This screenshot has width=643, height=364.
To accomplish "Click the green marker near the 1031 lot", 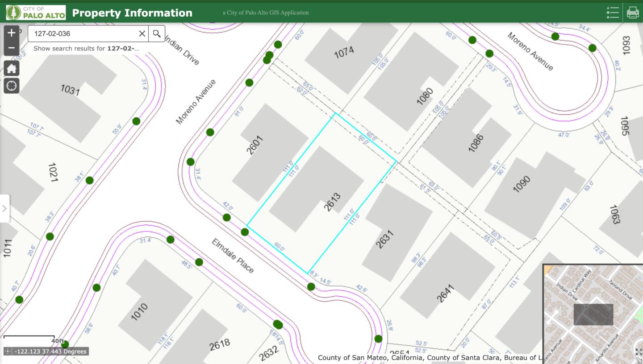I will click(x=136, y=121).
